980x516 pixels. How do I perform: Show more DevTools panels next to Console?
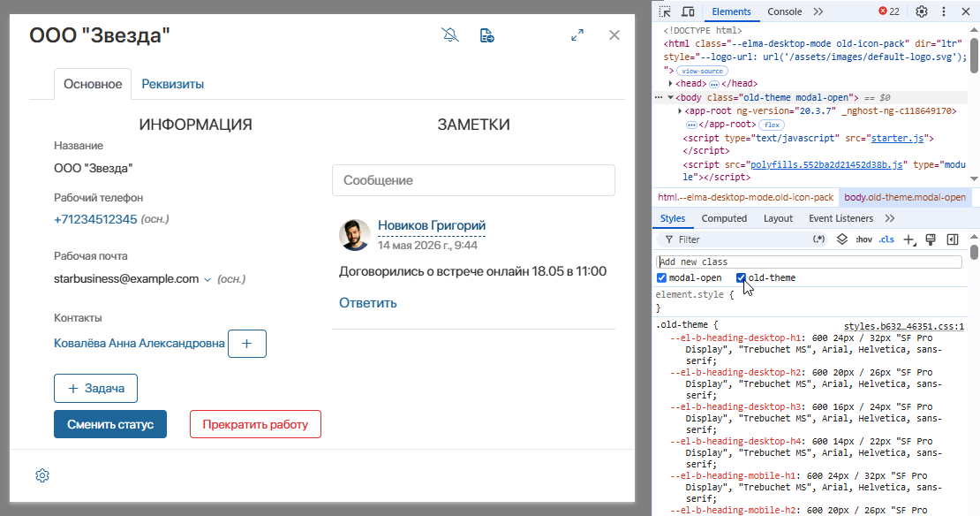point(818,11)
